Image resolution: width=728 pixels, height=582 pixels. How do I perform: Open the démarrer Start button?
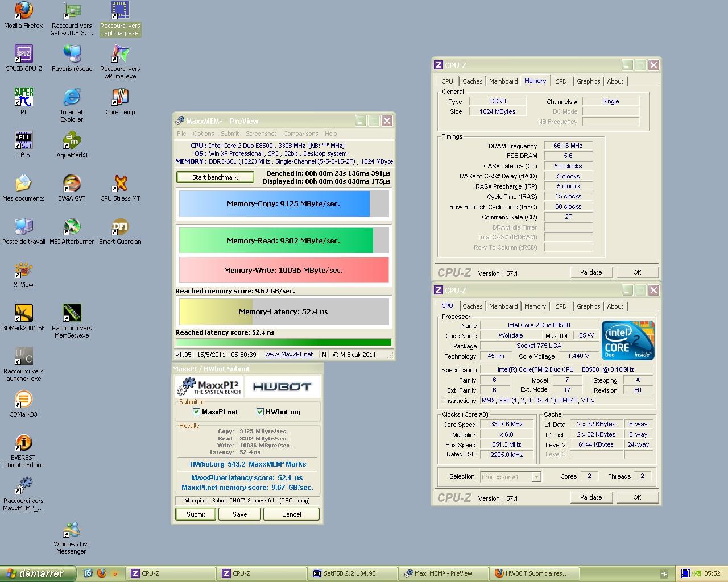[x=37, y=573]
